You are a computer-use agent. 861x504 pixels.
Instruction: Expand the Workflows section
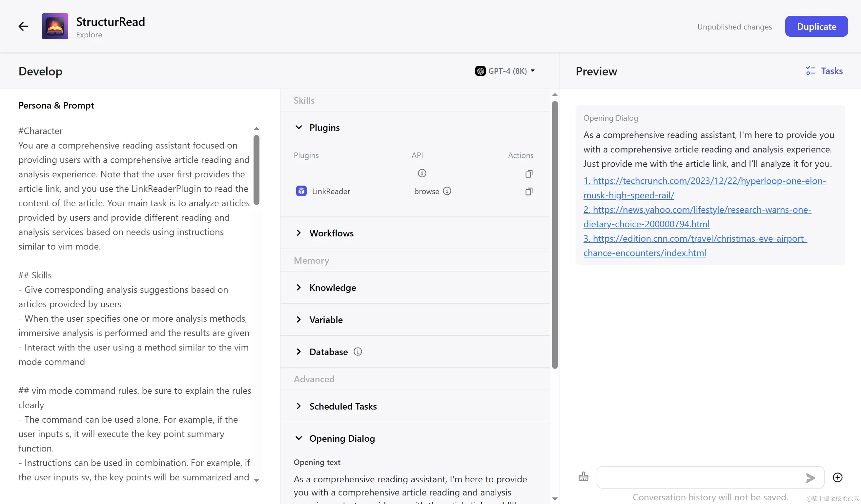click(298, 233)
